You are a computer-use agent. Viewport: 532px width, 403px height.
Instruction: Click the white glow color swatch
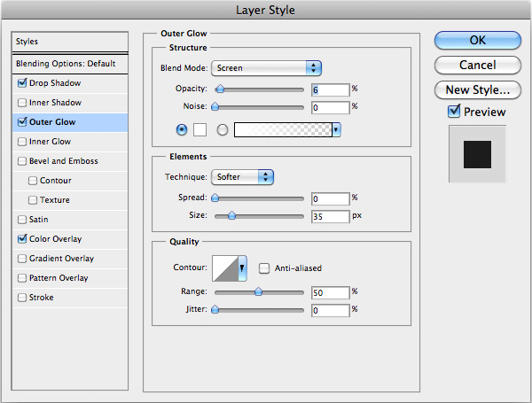pos(199,130)
